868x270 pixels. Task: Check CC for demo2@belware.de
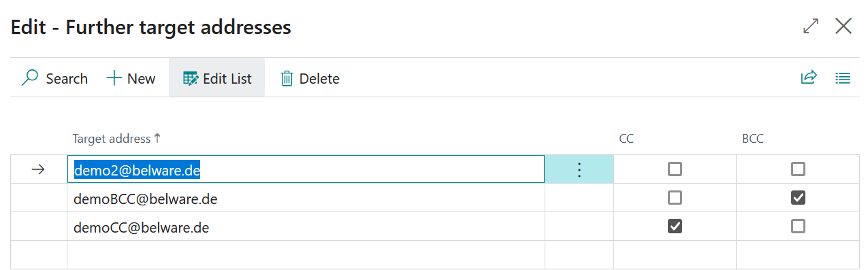click(x=675, y=169)
